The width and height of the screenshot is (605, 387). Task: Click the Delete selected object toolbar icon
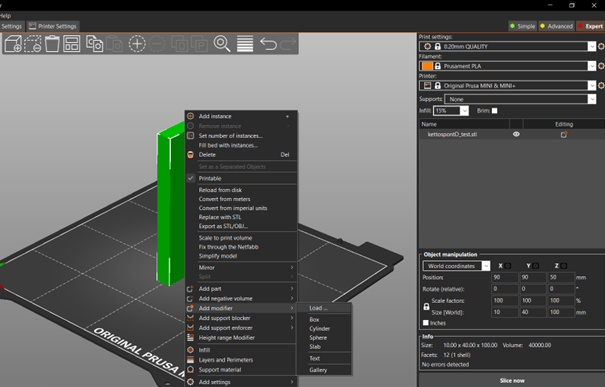pyautogui.click(x=33, y=44)
